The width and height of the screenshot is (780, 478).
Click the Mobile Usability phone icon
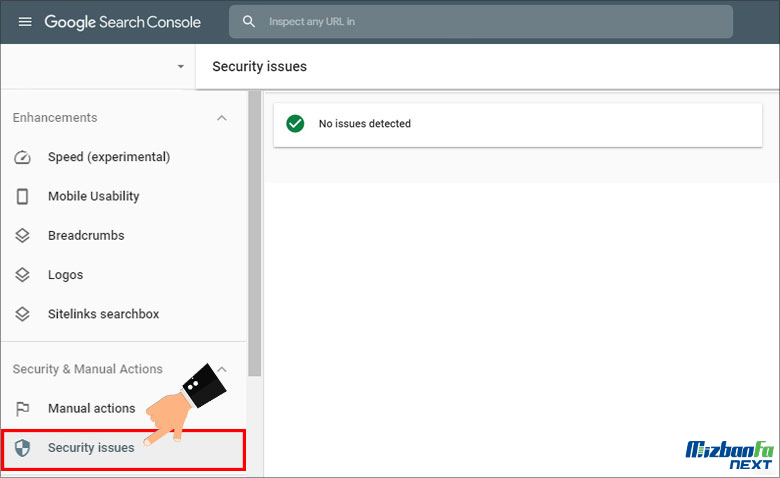pyautogui.click(x=23, y=196)
